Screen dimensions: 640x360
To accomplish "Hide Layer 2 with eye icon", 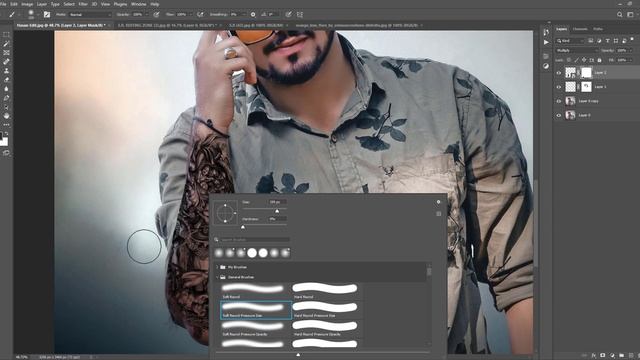I will click(559, 73).
